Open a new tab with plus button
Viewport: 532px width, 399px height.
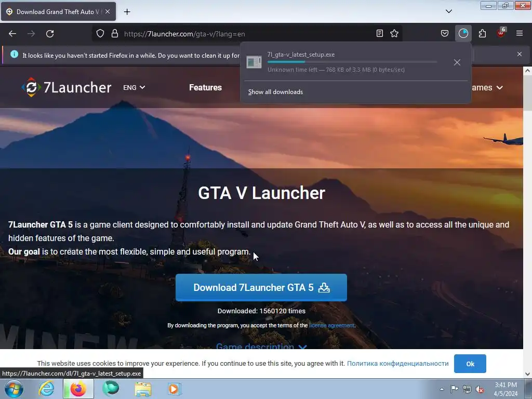coord(127,12)
